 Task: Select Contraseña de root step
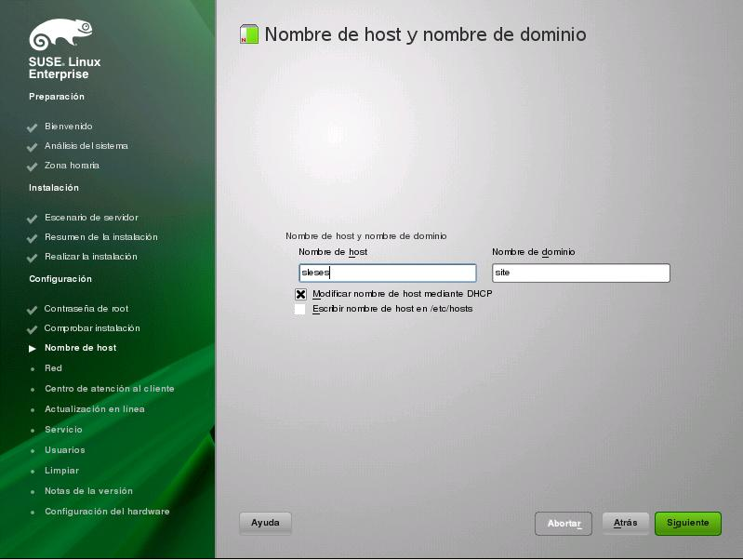pos(86,309)
